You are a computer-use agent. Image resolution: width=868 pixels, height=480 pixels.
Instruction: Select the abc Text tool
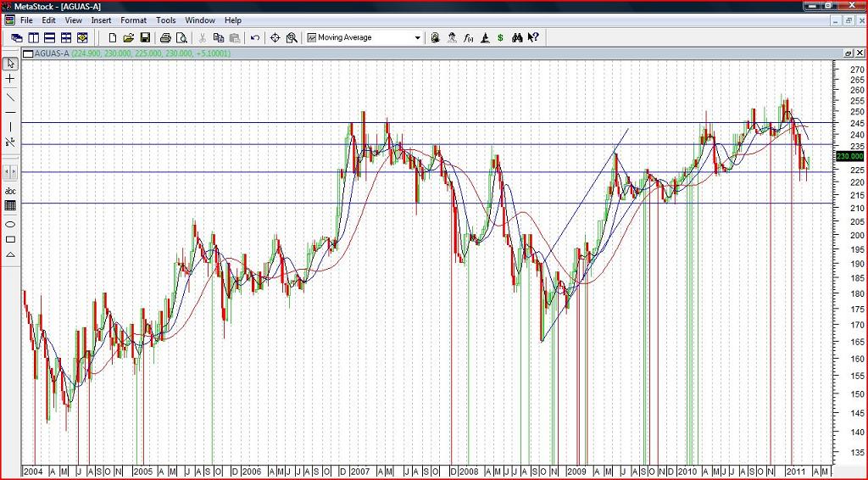coord(10,191)
